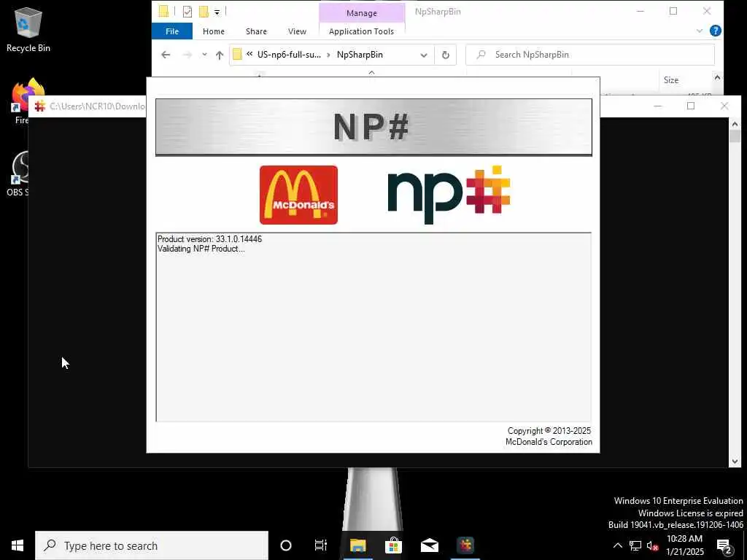The height and width of the screenshot is (560, 747).
Task: Click the US-np6-full-su... breadcrumb segment
Action: [289, 55]
